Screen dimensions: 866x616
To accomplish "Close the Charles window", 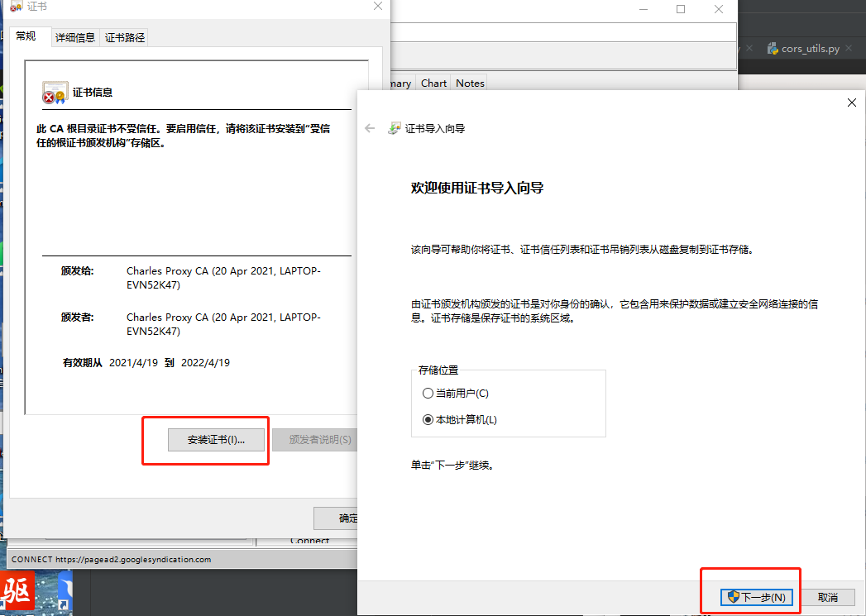I will [718, 9].
